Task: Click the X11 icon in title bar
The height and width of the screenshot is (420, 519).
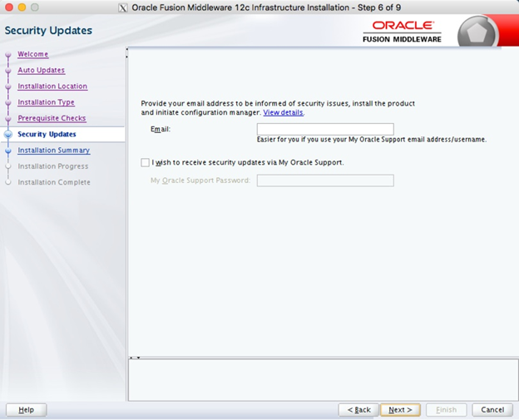Action: (x=123, y=7)
